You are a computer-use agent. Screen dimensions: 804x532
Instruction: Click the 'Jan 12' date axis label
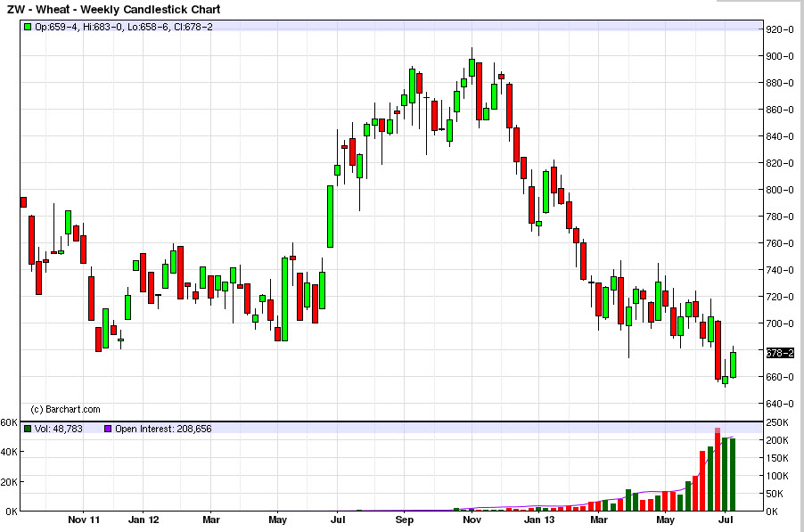coord(144,520)
